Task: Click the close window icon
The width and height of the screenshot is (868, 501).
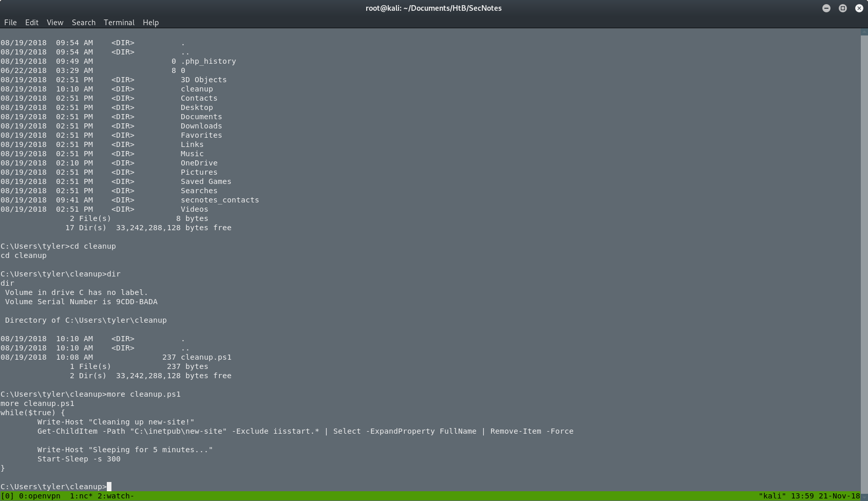Action: 859,8
